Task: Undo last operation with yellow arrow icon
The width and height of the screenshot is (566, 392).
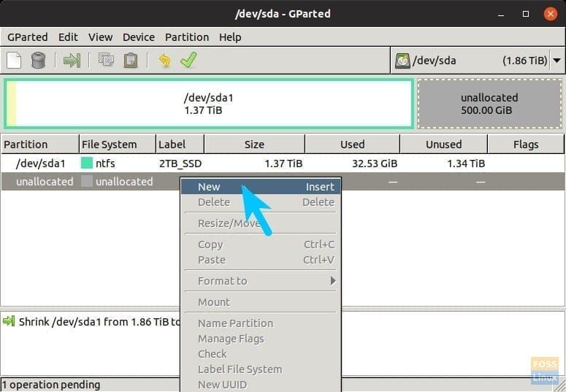Action: [x=164, y=60]
